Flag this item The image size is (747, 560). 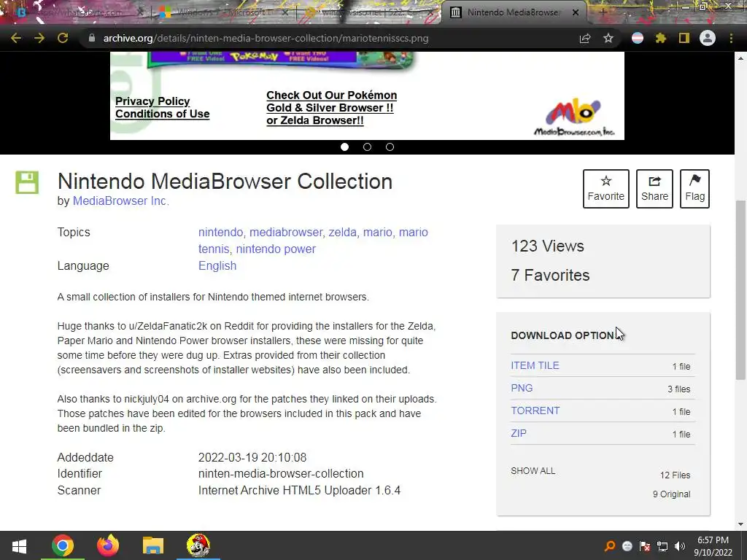pyautogui.click(x=694, y=189)
